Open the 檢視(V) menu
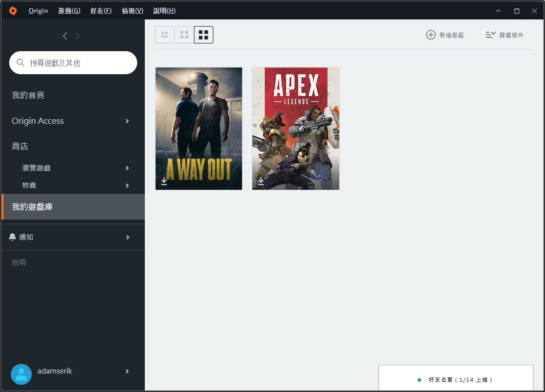The height and width of the screenshot is (392, 545). click(x=133, y=11)
